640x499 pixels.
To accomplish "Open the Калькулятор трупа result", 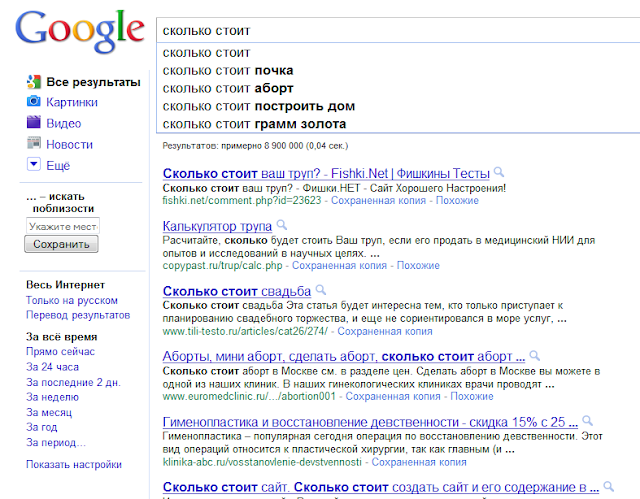I will 217,226.
